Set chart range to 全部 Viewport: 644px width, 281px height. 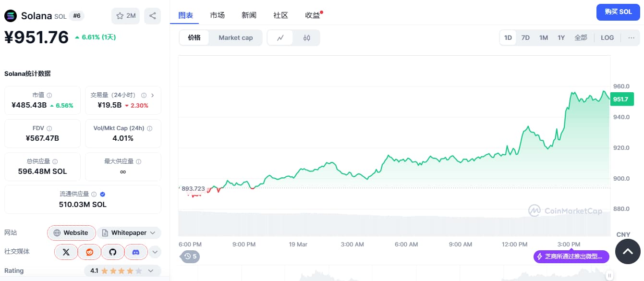(x=581, y=37)
